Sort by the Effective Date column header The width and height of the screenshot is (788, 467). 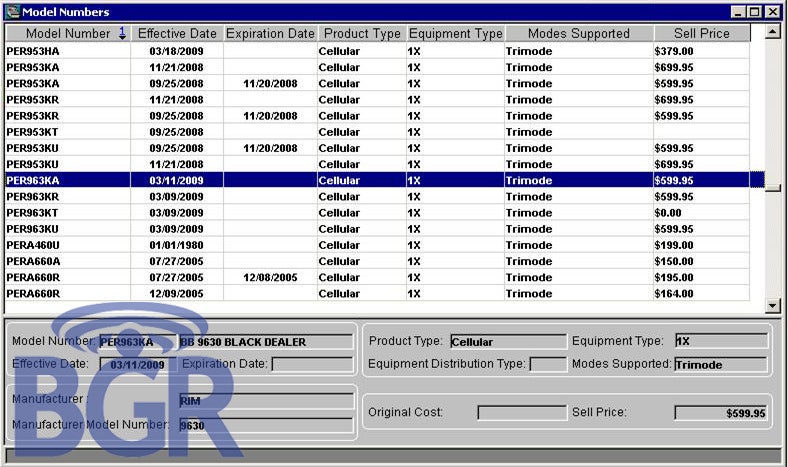(177, 34)
